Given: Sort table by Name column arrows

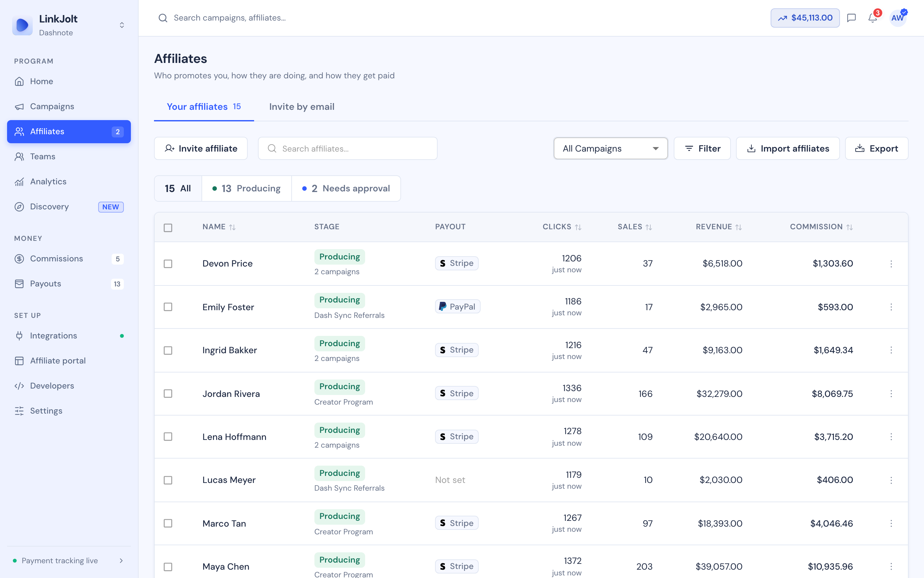Looking at the screenshot, I should point(232,227).
